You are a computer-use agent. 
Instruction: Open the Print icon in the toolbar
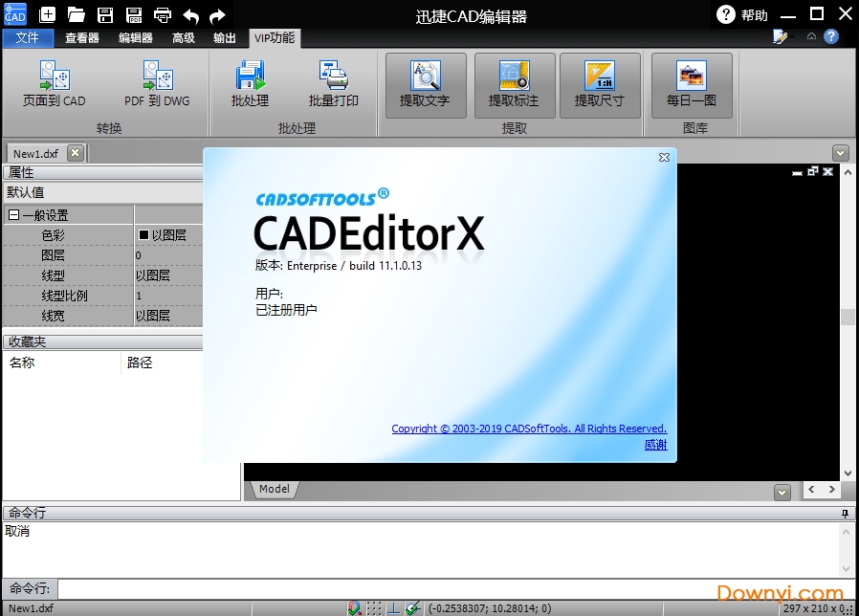pos(163,13)
